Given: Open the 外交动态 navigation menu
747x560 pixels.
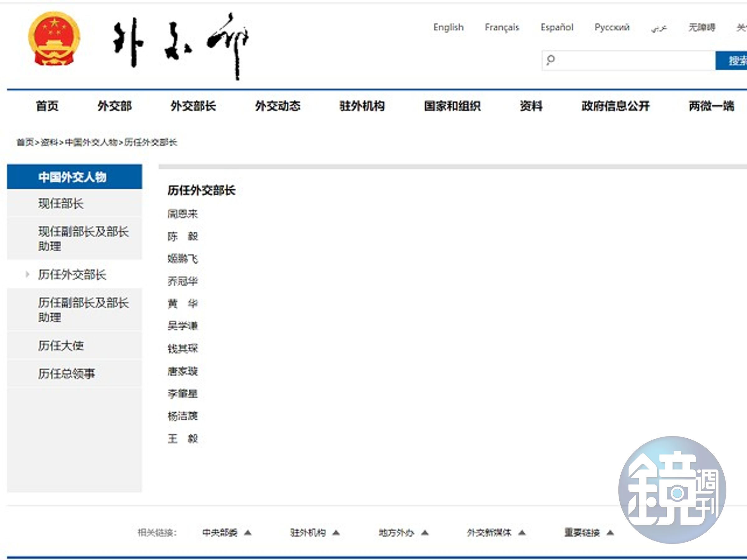Looking at the screenshot, I should (x=278, y=106).
